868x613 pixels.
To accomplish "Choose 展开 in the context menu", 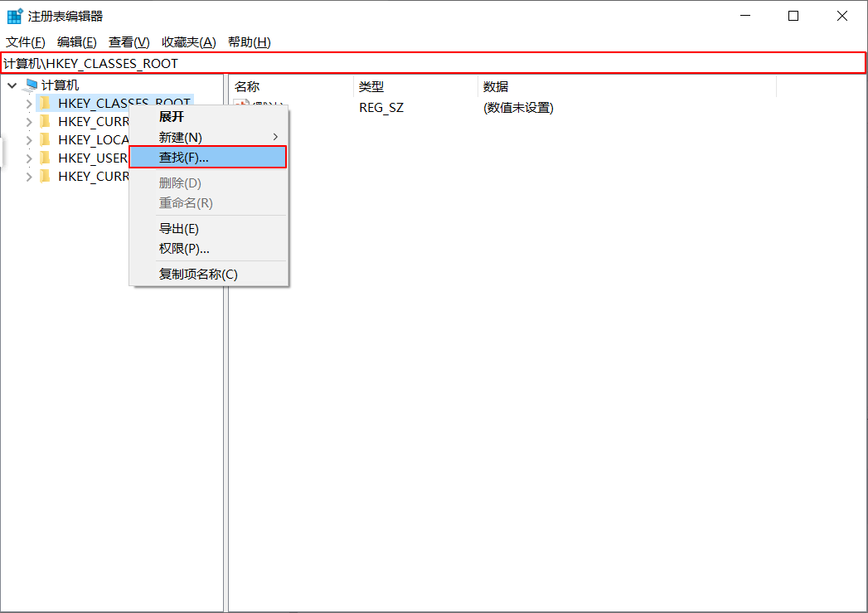I will pos(208,117).
